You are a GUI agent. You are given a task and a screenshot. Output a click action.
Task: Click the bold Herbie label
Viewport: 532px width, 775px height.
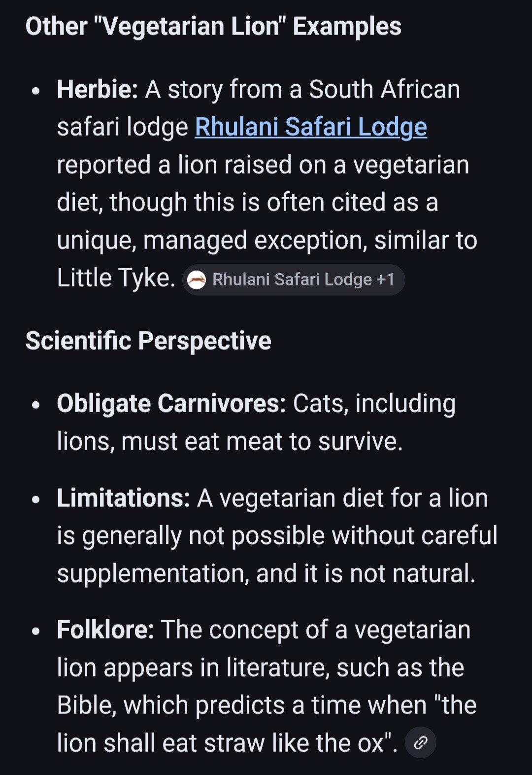[97, 90]
